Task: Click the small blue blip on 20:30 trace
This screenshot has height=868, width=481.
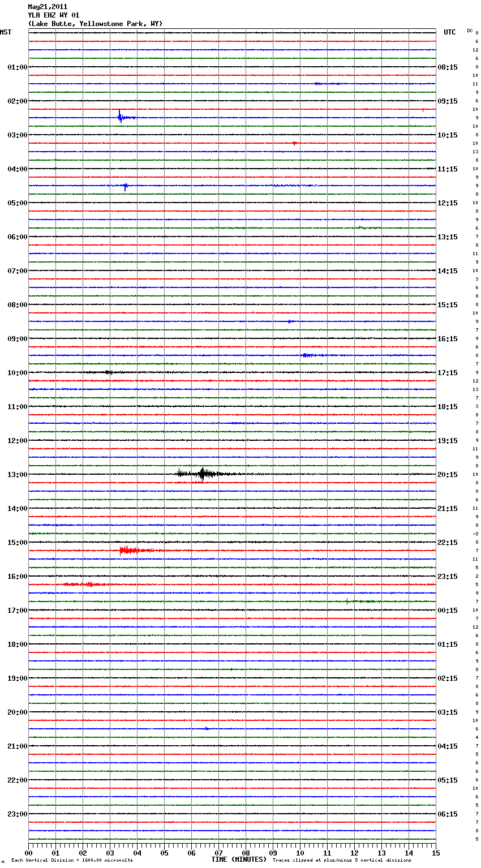Action: point(207,729)
